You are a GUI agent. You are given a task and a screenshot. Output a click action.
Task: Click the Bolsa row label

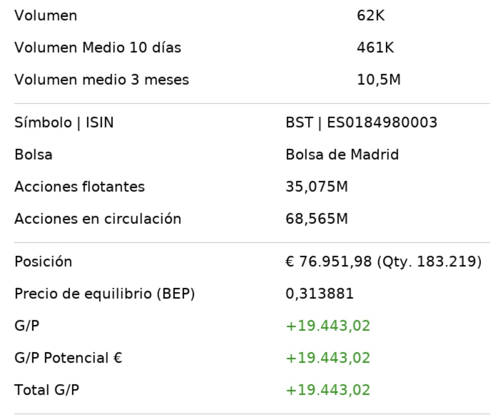[33, 155]
